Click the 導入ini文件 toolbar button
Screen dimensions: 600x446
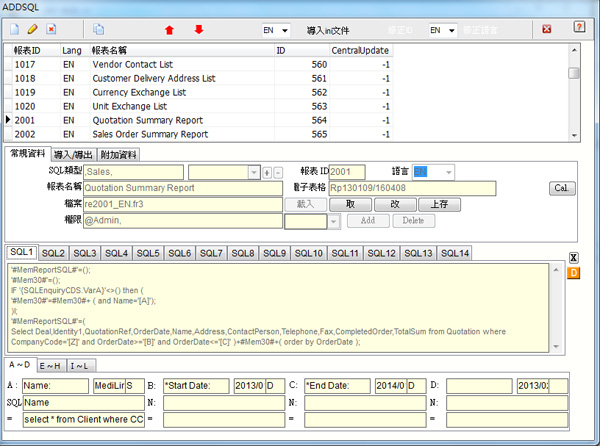(x=328, y=31)
